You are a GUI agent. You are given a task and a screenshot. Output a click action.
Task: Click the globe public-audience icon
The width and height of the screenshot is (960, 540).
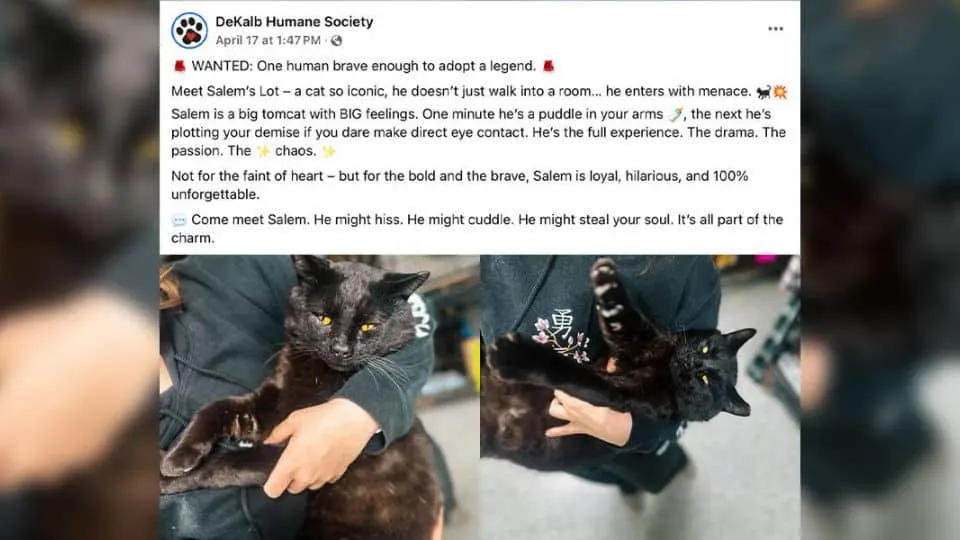pyautogui.click(x=337, y=41)
